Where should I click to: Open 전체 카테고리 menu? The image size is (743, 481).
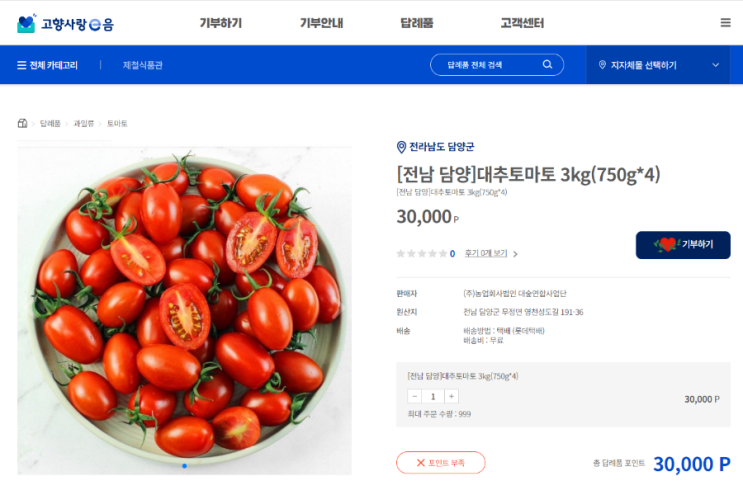tap(47, 65)
